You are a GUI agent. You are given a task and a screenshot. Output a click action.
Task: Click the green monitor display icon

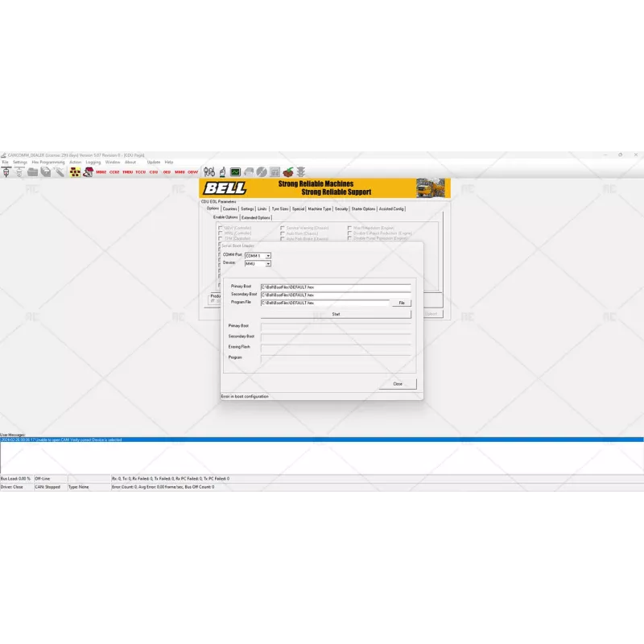[x=235, y=171]
